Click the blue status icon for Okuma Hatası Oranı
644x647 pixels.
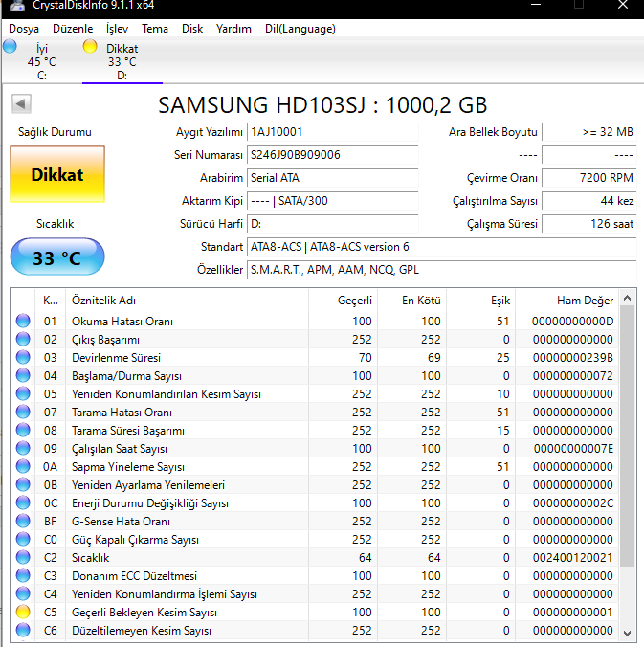[24, 322]
